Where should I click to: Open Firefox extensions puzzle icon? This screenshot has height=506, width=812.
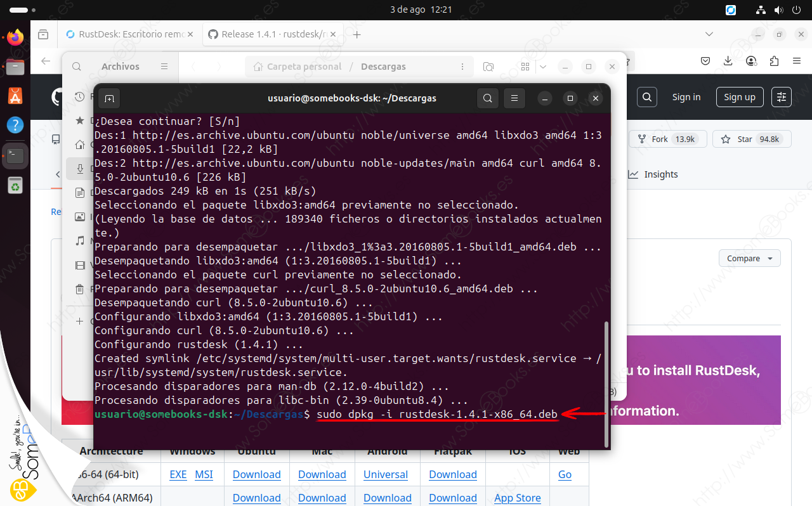(774, 61)
